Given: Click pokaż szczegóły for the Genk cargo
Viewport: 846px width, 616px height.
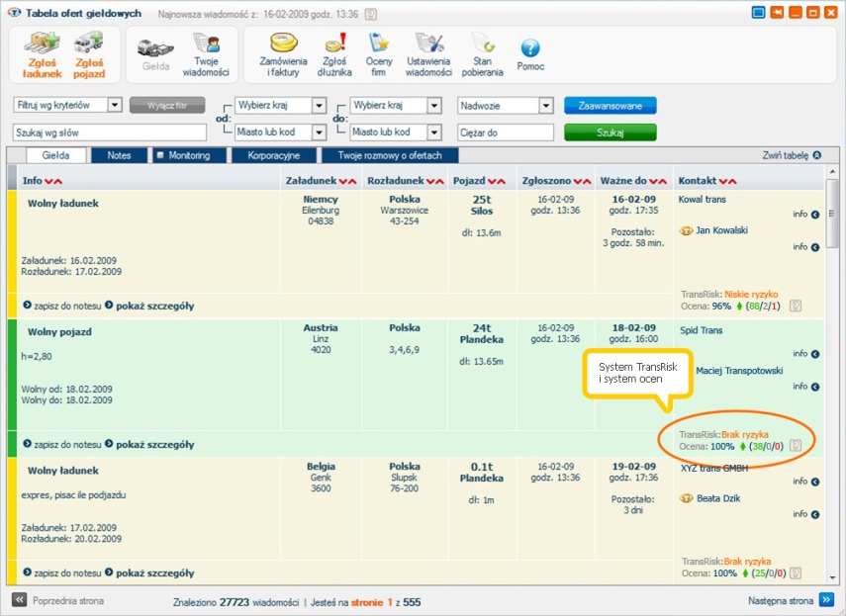Looking at the screenshot, I should (x=149, y=572).
